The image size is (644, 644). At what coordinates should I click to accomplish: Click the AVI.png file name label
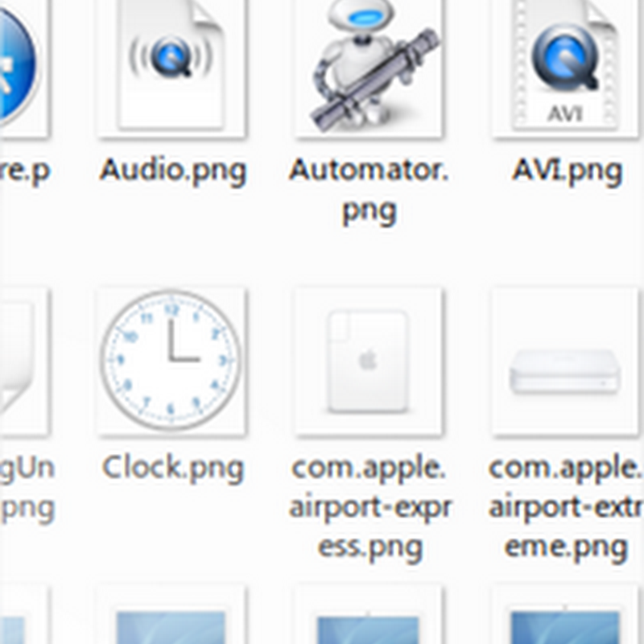click(567, 171)
